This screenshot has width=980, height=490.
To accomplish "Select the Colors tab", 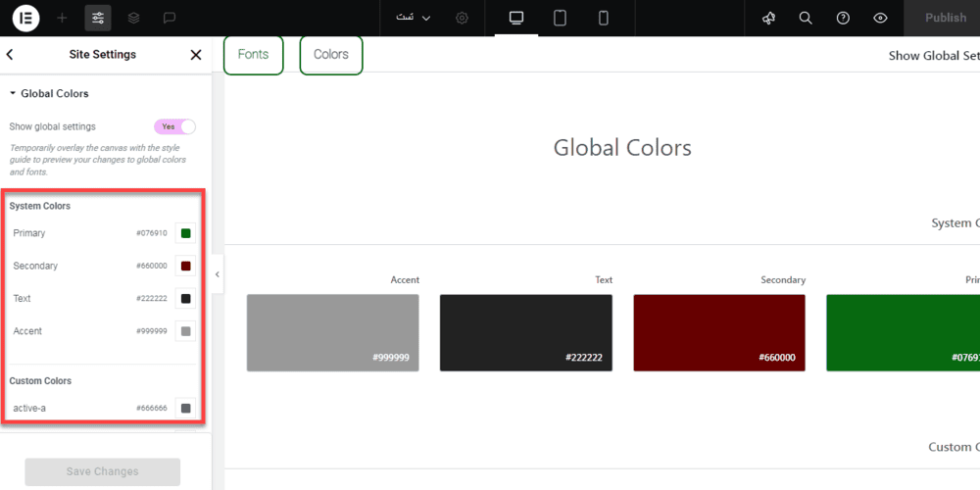I will (x=331, y=55).
